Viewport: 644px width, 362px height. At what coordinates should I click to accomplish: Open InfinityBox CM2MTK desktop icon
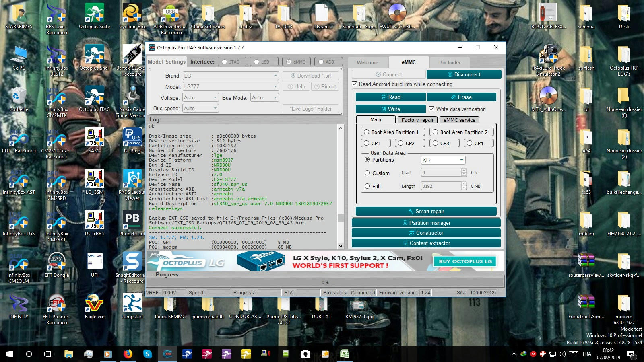(x=57, y=102)
